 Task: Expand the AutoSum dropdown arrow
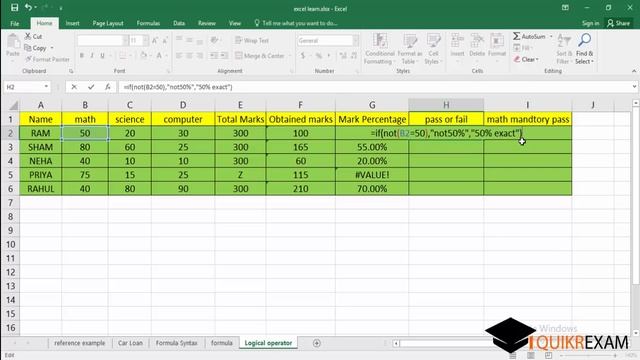(x=551, y=36)
